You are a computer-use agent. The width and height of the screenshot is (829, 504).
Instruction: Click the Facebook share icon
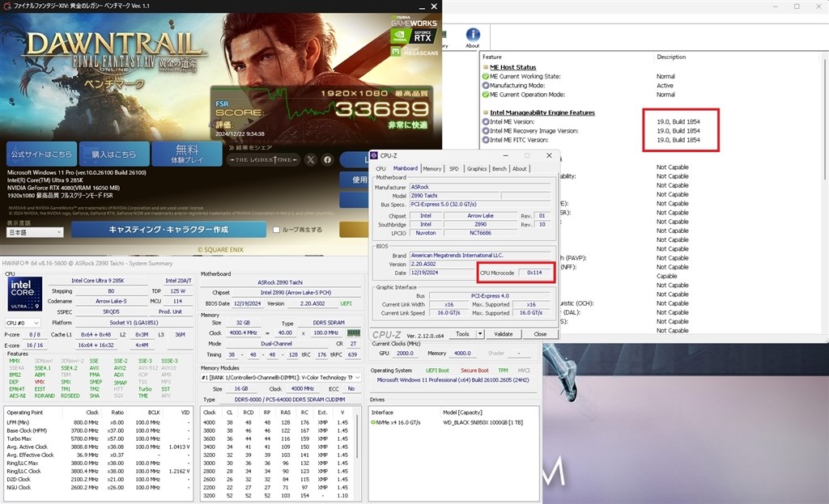(327, 159)
